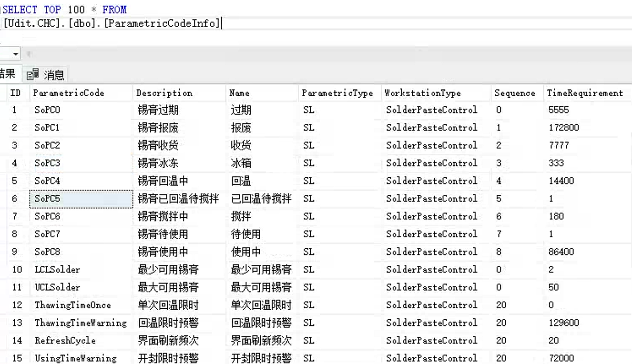Viewport: 632px width, 364px height.
Task: Select the SoPC5 cell
Action: tap(81, 199)
